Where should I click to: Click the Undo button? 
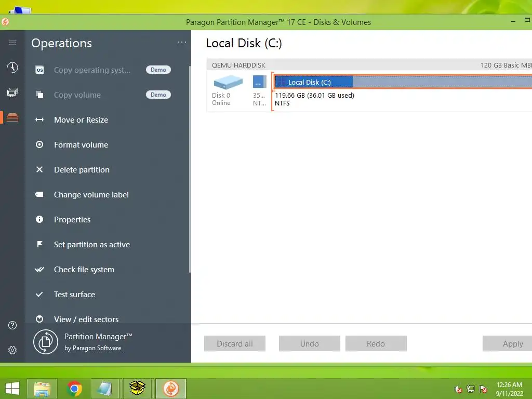pos(310,344)
